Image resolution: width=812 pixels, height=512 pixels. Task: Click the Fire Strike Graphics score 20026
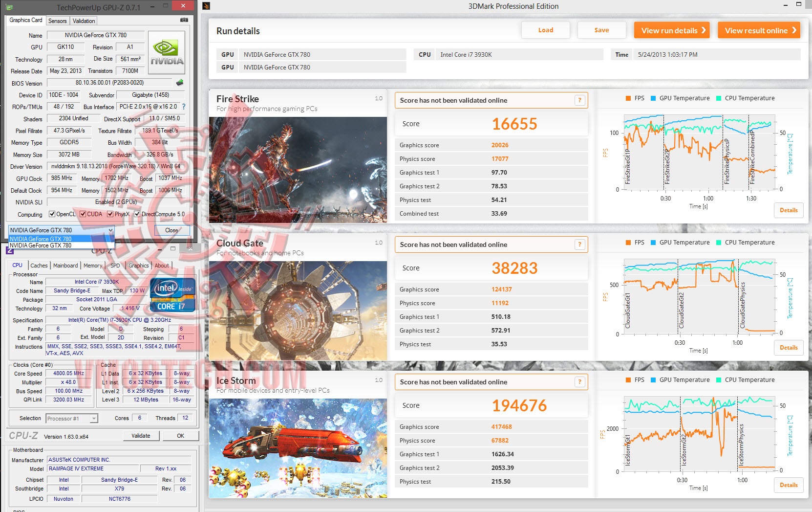click(x=500, y=145)
